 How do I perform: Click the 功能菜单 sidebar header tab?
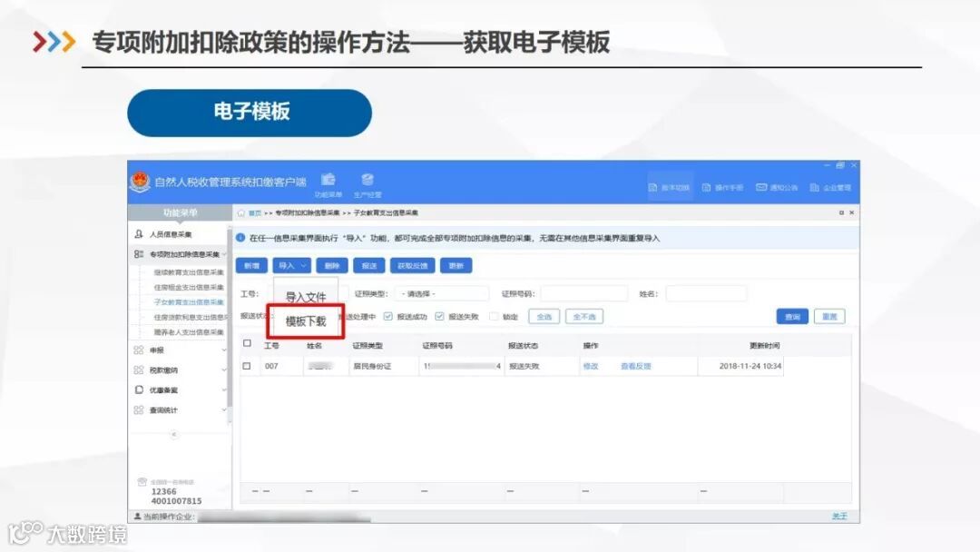coord(180,213)
